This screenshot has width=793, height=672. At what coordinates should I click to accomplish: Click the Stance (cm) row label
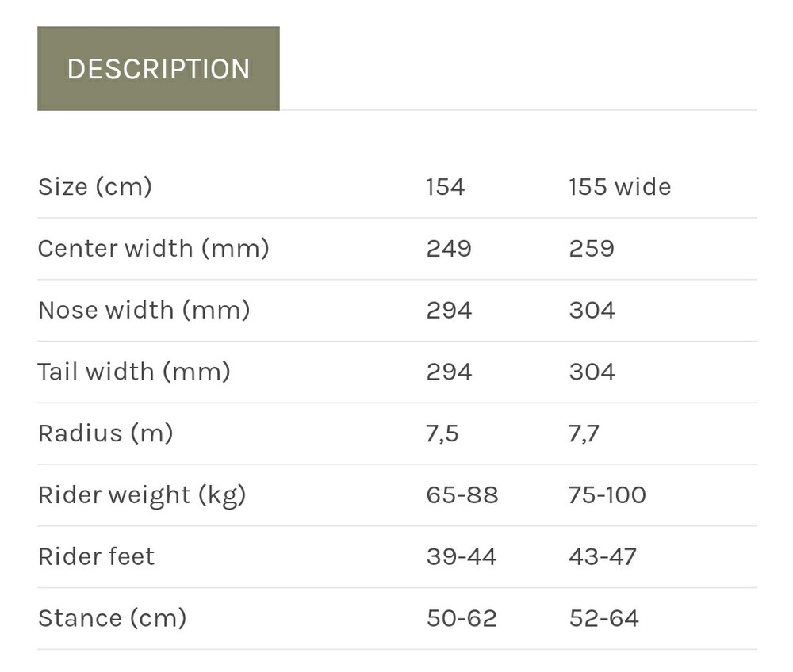pos(112,618)
